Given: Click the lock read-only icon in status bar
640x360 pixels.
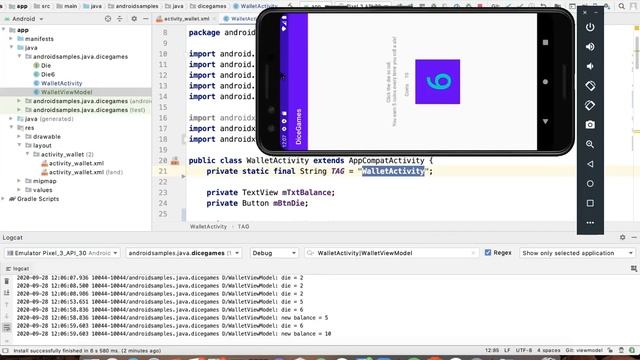Looking at the screenshot, I should pos(610,350).
